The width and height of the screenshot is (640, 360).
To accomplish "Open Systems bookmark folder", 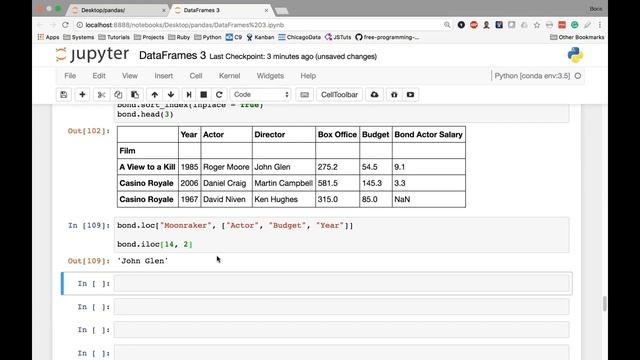I will (79, 37).
